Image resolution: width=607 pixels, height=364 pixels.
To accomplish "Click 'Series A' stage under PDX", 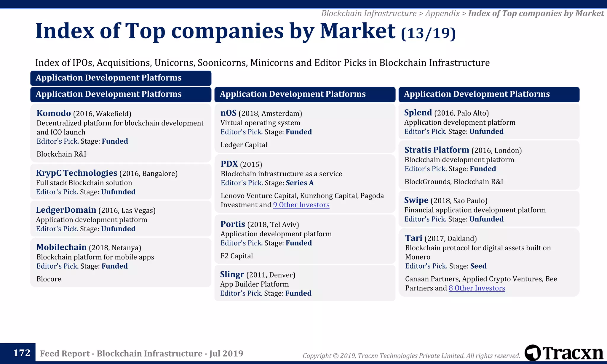I will coord(300,182).
